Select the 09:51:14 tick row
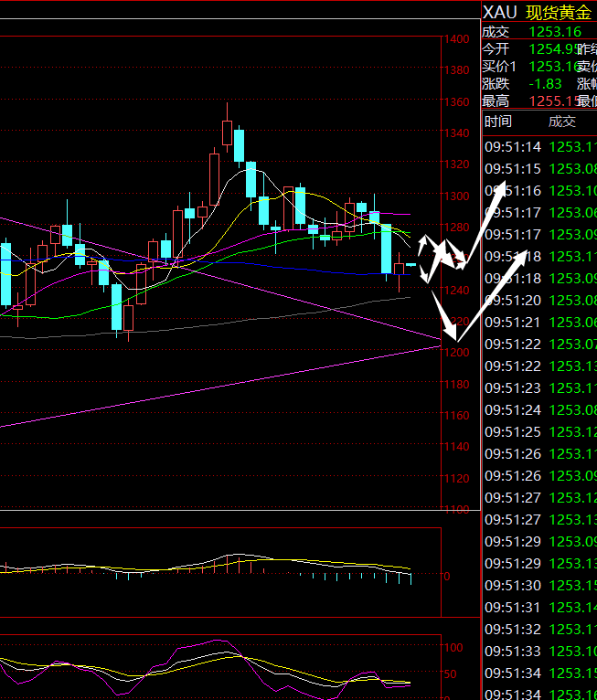The height and width of the screenshot is (700, 597). point(538,147)
